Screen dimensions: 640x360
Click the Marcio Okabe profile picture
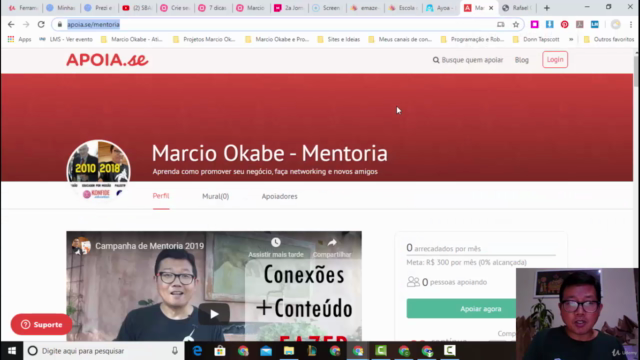98,171
